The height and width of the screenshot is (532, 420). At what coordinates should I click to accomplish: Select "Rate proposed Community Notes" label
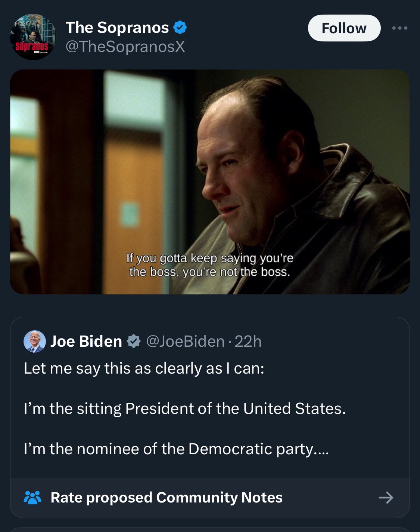coord(167,498)
